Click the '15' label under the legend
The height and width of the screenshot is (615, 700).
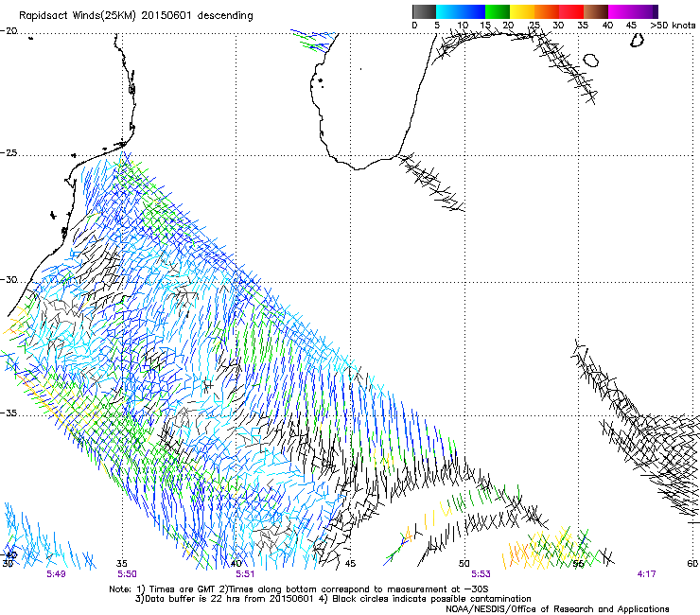tap(485, 25)
